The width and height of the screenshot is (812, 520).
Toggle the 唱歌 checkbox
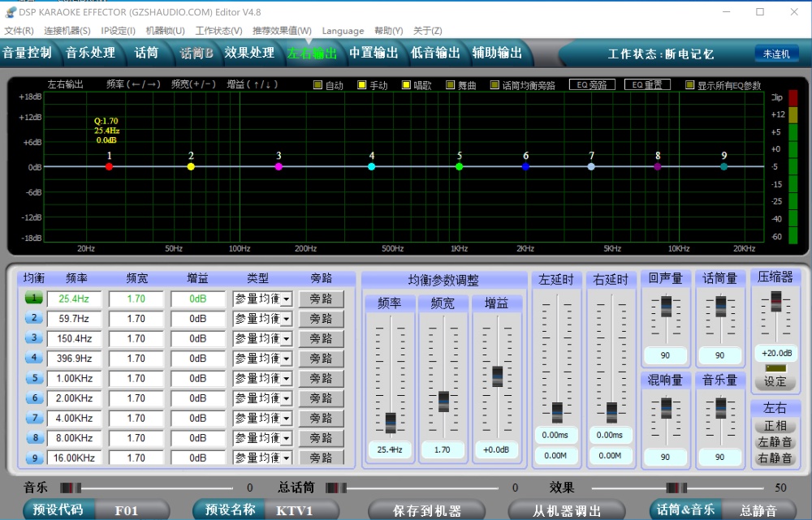coord(407,85)
